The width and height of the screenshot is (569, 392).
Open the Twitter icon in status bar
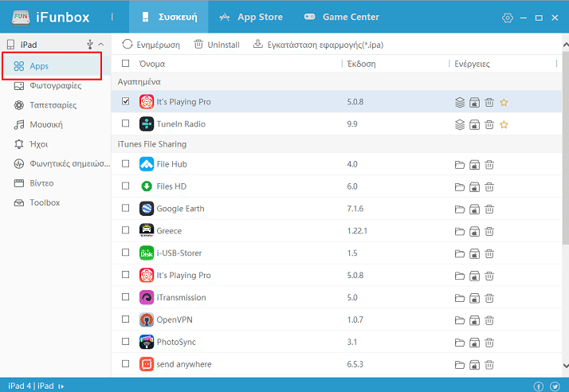pos(555,386)
